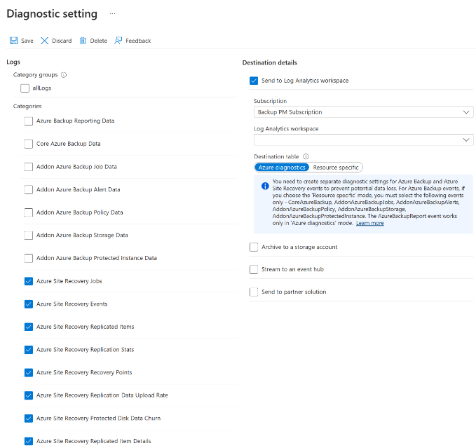Enable Stream to an event hub
The image size is (476, 448).
(254, 269)
